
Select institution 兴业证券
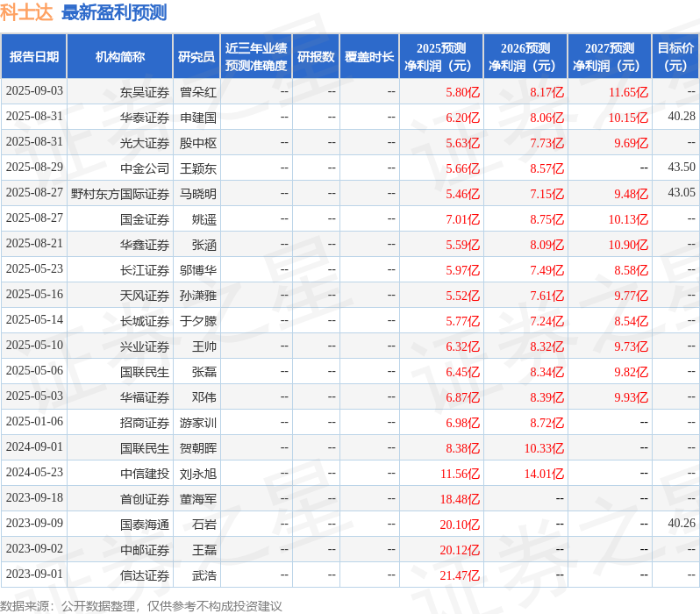145,347
